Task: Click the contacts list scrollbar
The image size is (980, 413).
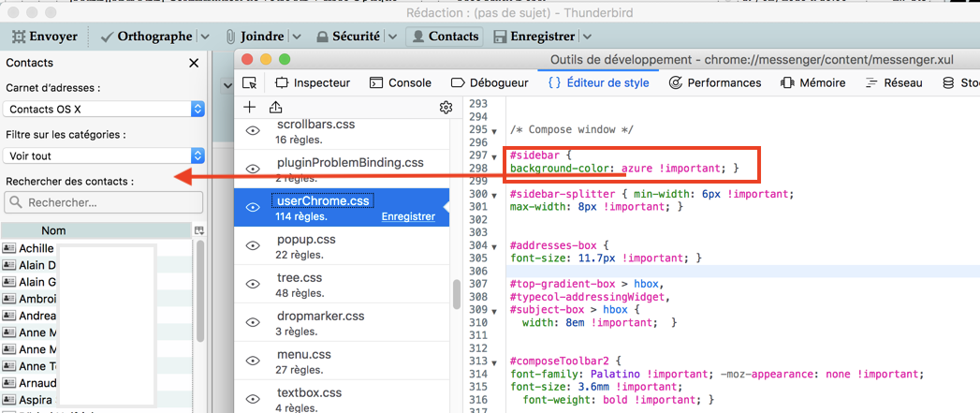Action: coord(200,291)
